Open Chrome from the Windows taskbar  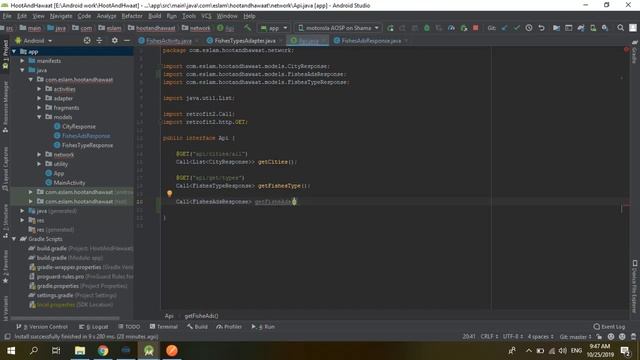(103, 351)
